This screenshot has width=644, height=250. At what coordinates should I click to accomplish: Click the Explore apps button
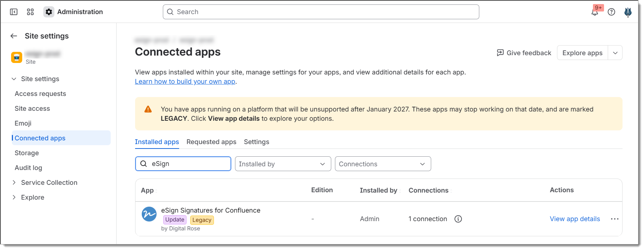pos(582,53)
